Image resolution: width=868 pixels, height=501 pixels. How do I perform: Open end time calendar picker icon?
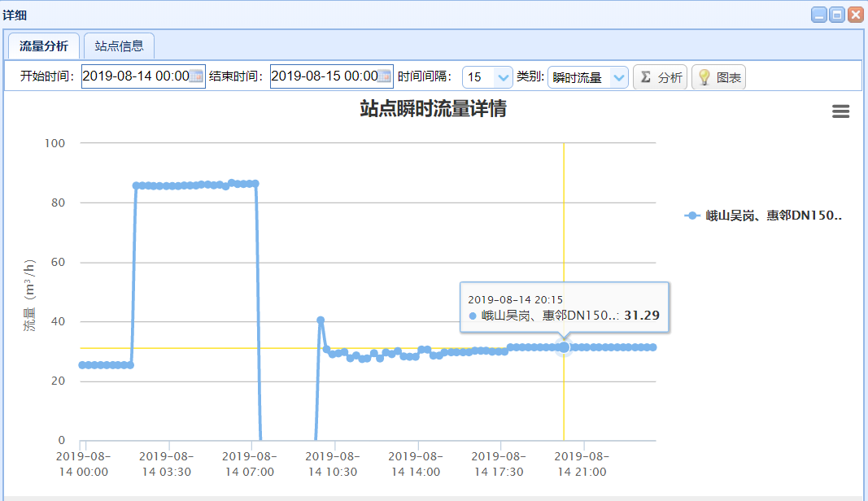click(385, 76)
